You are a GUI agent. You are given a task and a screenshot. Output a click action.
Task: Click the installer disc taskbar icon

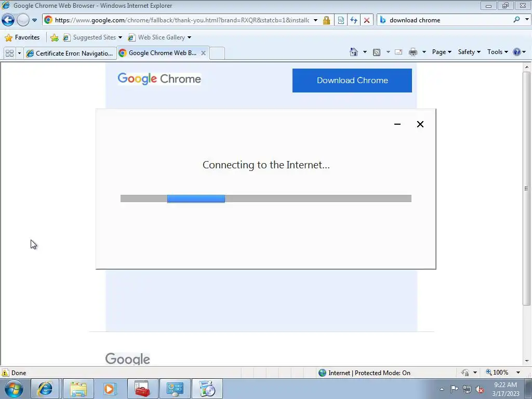coord(207,389)
